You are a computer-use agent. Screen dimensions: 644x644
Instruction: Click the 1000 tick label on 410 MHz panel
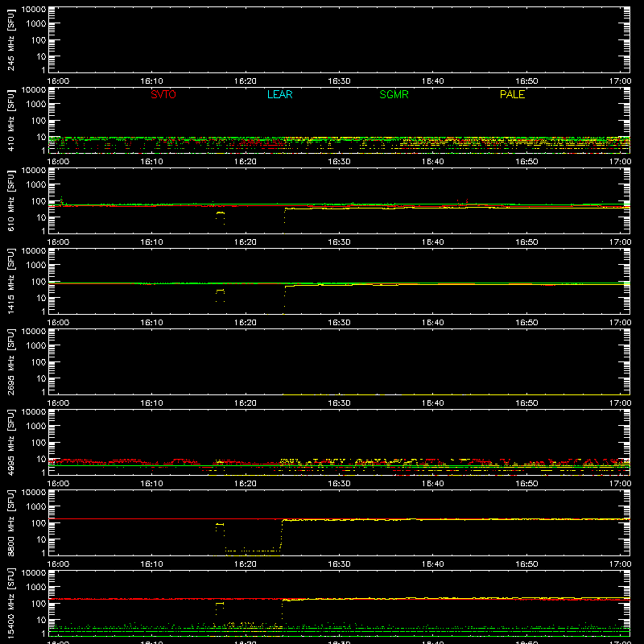coord(36,105)
